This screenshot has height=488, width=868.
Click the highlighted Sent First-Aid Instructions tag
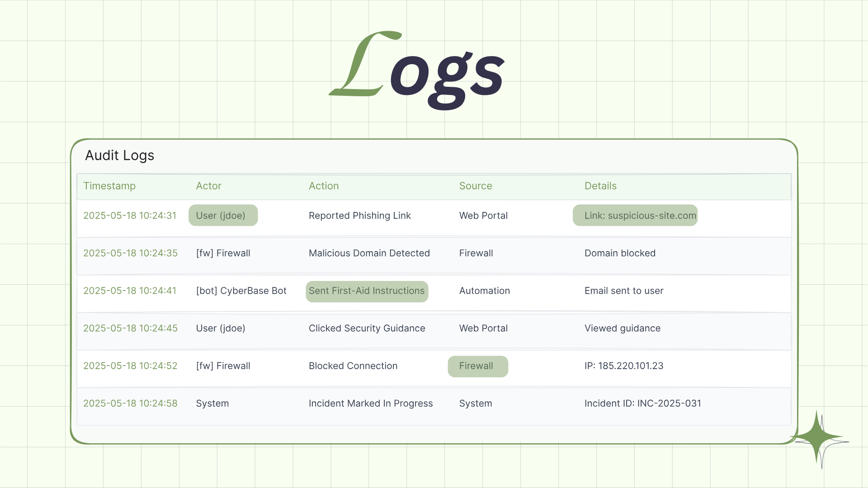(x=367, y=291)
